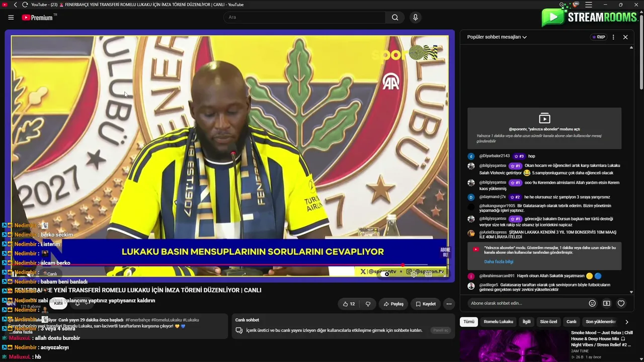The image size is (644, 362).
Task: Click the live chat scrollbar down arrow
Action: click(x=631, y=292)
